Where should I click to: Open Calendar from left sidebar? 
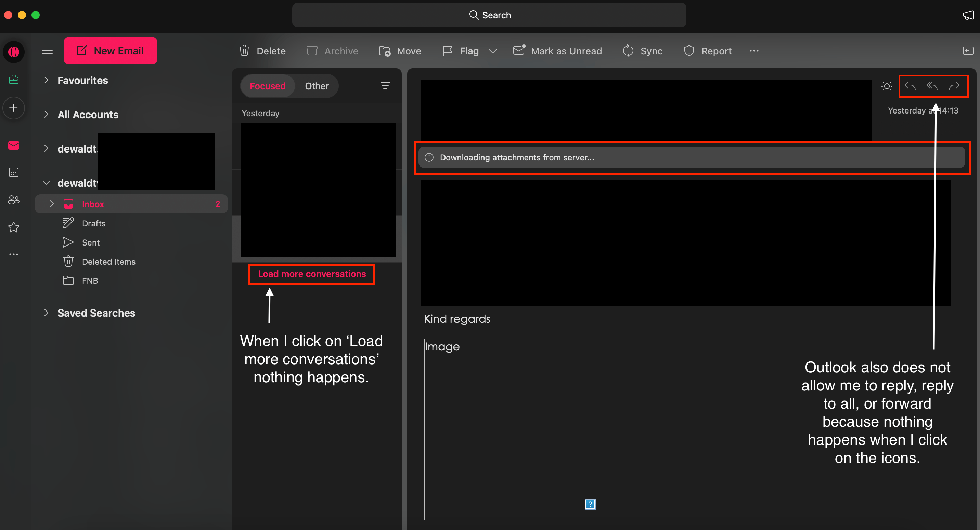point(14,173)
